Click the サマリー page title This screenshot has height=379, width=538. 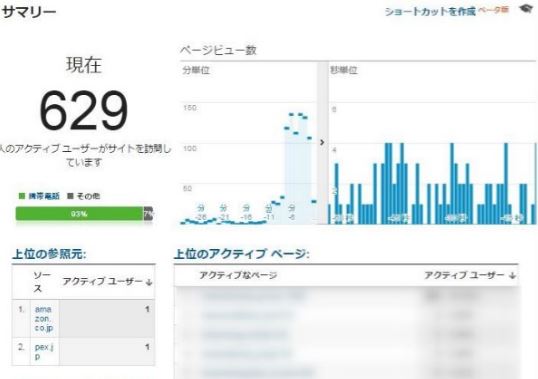pyautogui.click(x=29, y=12)
